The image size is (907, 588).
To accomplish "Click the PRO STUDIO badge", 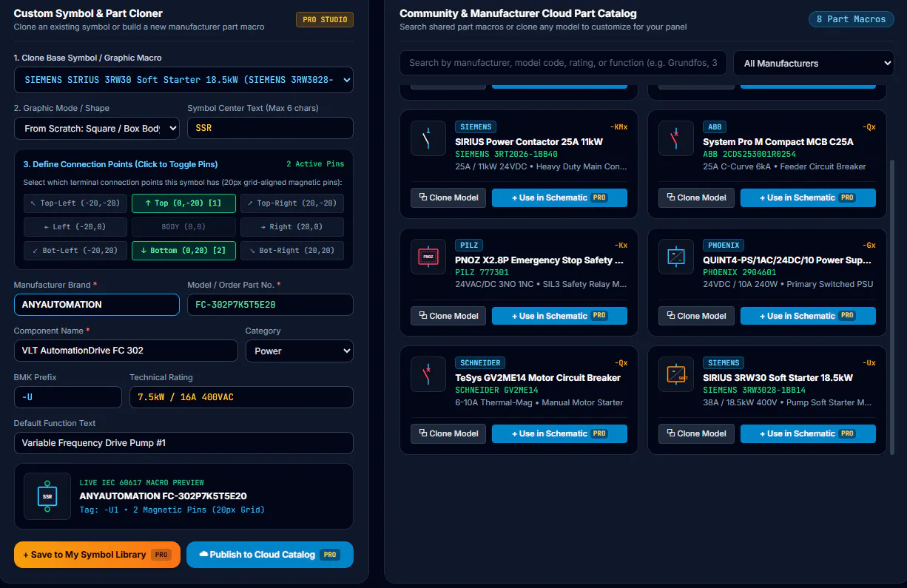I will click(325, 20).
